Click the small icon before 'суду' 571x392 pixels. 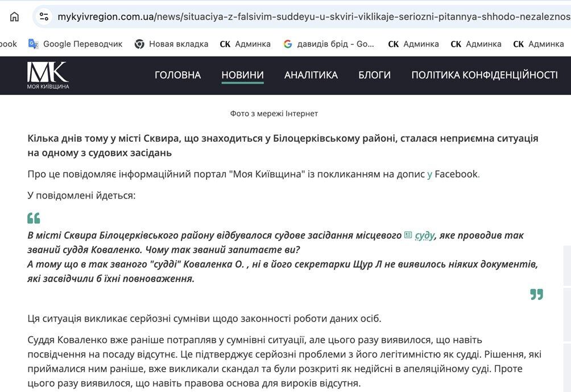(x=408, y=235)
